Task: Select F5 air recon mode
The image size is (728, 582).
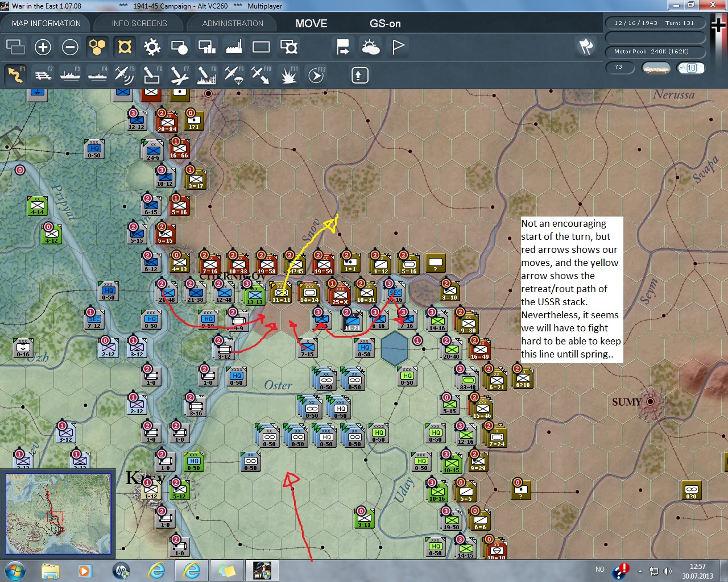Action: pos(124,74)
